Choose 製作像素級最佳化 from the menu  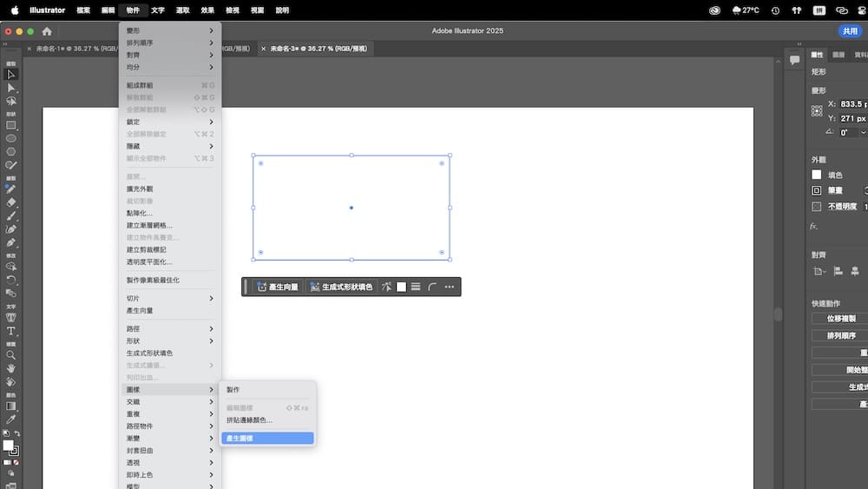[x=170, y=281]
